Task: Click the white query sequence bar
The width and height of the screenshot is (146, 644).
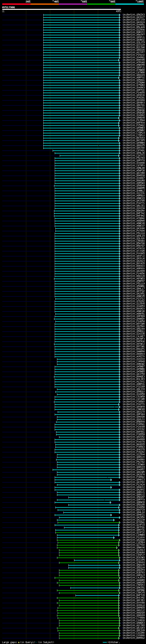Action: click(61, 10)
